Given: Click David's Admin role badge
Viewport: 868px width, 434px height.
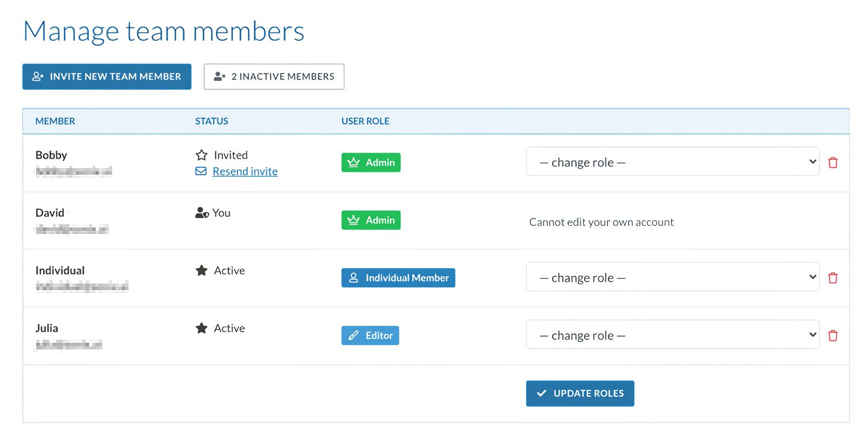Looking at the screenshot, I should [x=371, y=220].
